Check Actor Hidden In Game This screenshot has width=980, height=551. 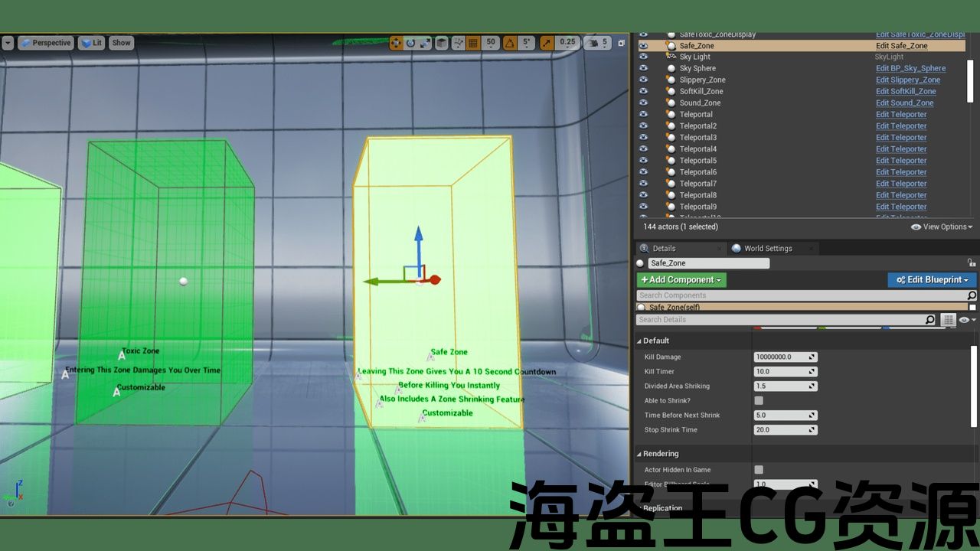point(759,470)
